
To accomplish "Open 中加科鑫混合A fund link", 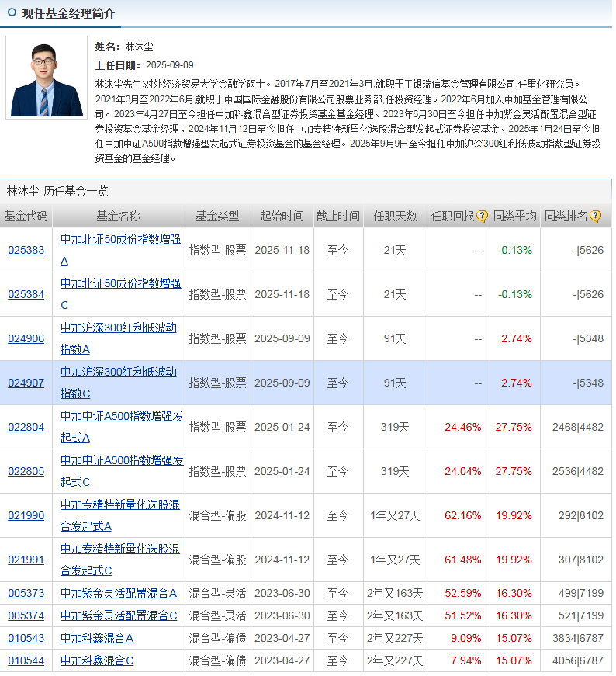I will pos(96,638).
